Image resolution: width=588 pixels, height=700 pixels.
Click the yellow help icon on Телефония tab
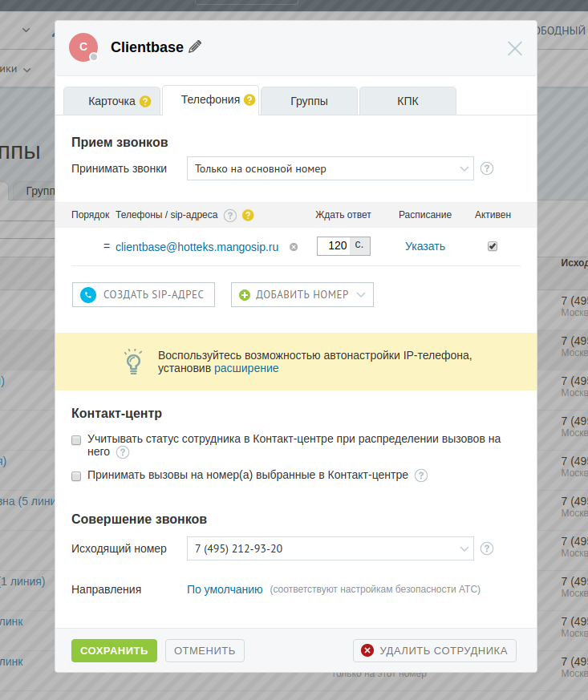pyautogui.click(x=249, y=100)
